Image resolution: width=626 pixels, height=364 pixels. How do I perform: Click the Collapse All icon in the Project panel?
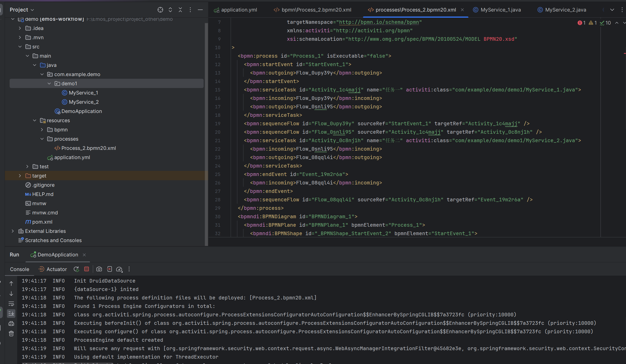coord(180,10)
